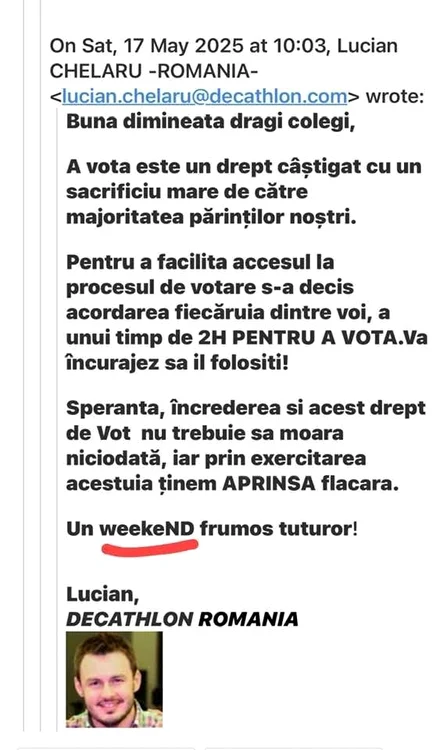This screenshot has width=443, height=750.
Task: Click paragraph starting Speranta, încrederea si acest
Action: click(x=245, y=446)
